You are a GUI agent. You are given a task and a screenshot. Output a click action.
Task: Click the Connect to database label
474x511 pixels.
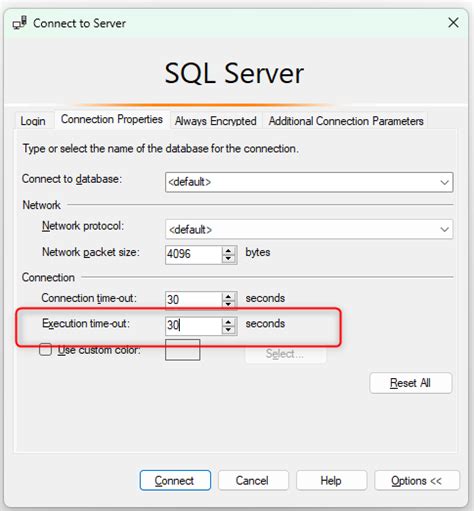pos(72,179)
